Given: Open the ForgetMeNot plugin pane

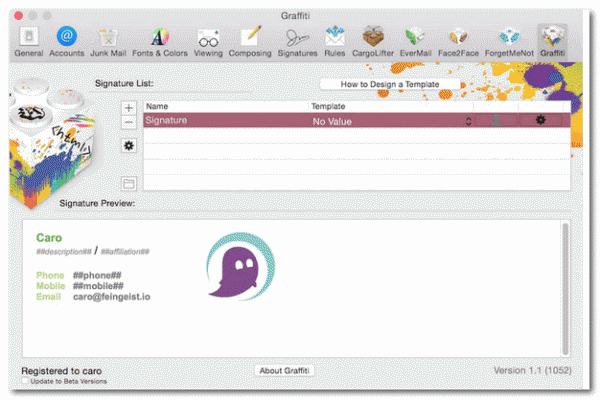Looking at the screenshot, I should [509, 42].
